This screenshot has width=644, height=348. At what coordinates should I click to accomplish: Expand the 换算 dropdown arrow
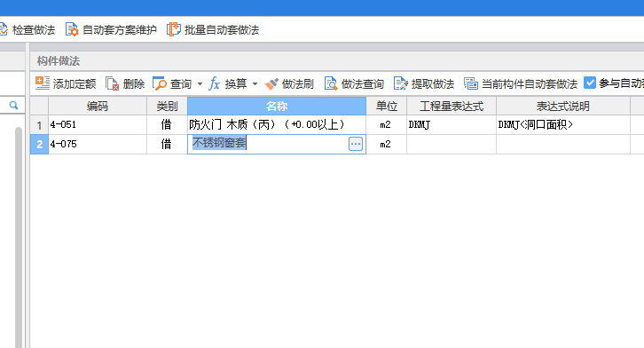point(255,83)
